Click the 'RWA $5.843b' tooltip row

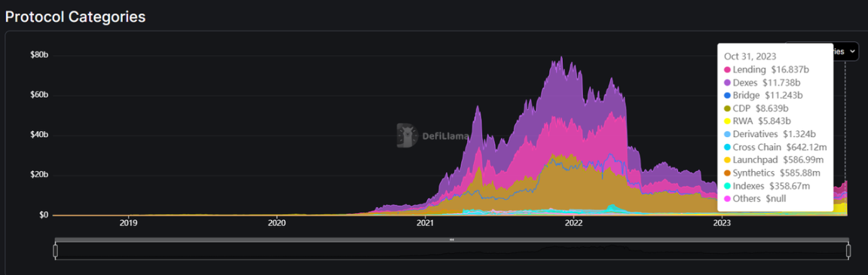(757, 121)
